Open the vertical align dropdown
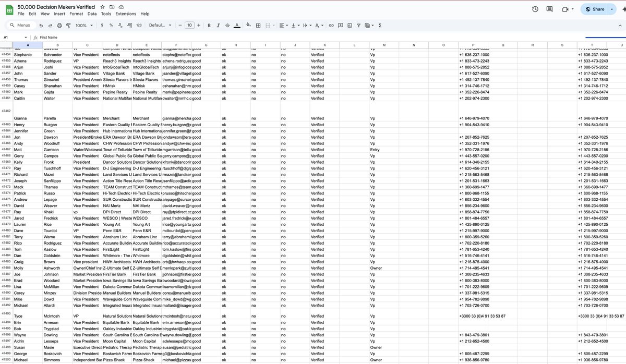The image size is (626, 364). [295, 25]
